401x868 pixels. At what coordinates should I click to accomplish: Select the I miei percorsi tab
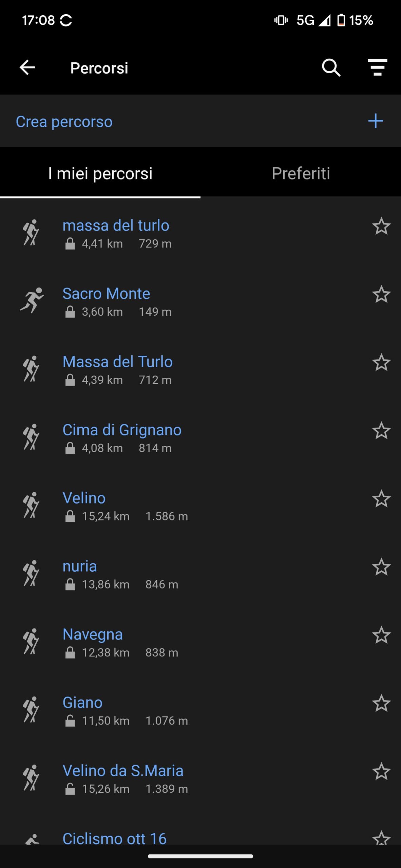coord(100,174)
